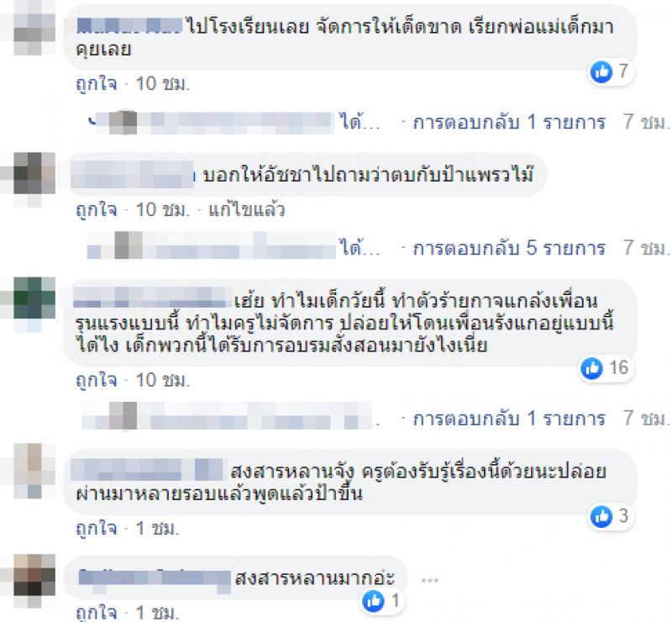View edit history via แก้ไขแล้ว
The image size is (672, 622).
coord(246,210)
